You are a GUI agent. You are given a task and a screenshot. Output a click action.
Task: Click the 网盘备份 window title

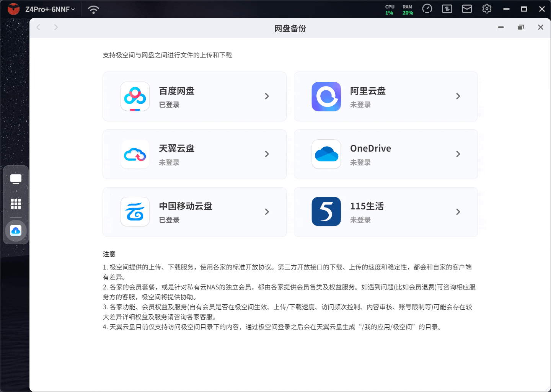tap(290, 29)
